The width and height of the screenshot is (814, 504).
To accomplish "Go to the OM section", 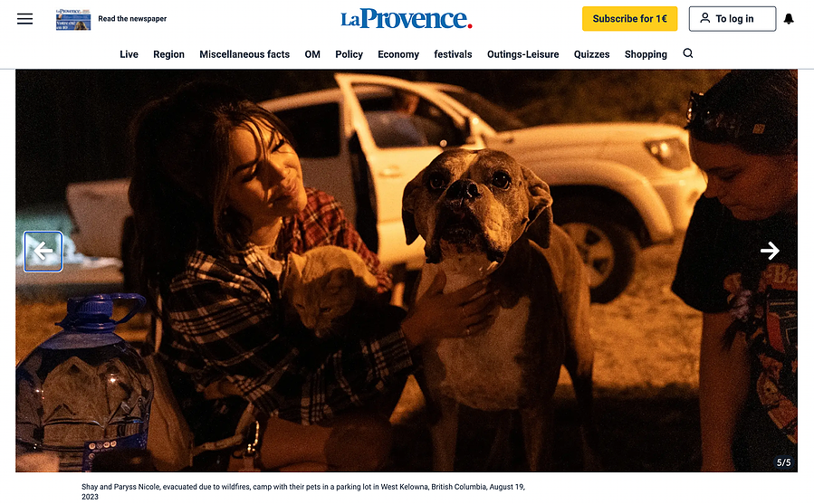I will [312, 54].
